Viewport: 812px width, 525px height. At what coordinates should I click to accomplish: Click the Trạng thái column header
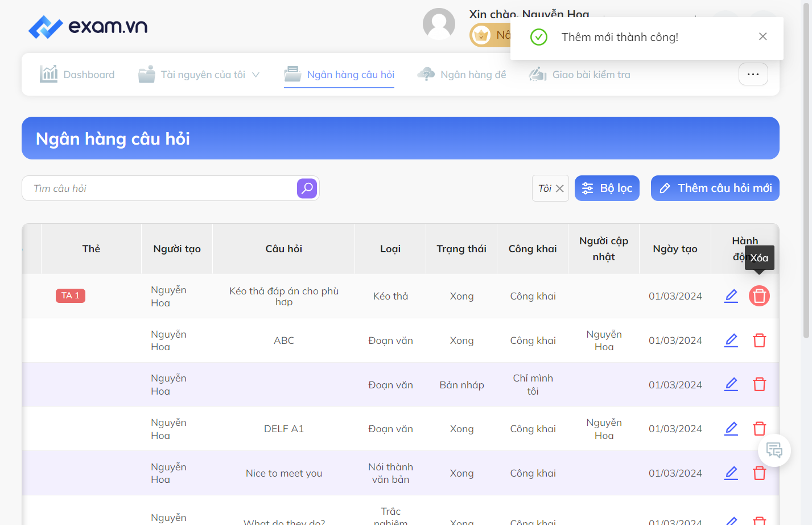click(x=461, y=249)
